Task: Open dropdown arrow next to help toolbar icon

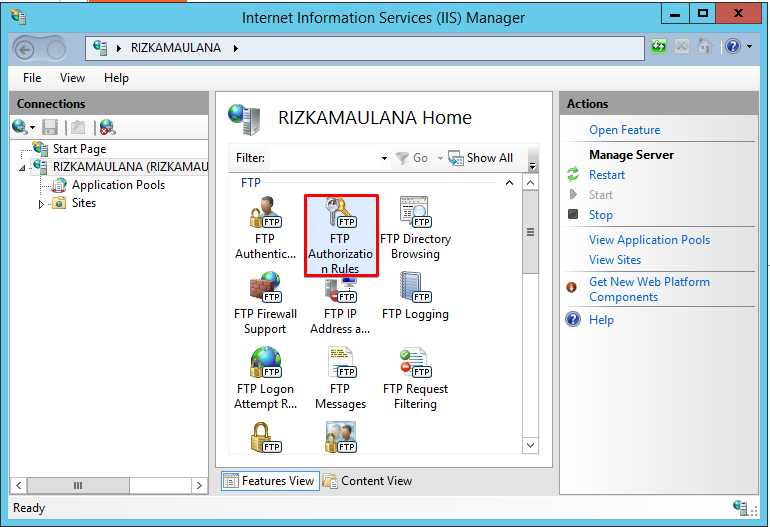Action: [749, 47]
